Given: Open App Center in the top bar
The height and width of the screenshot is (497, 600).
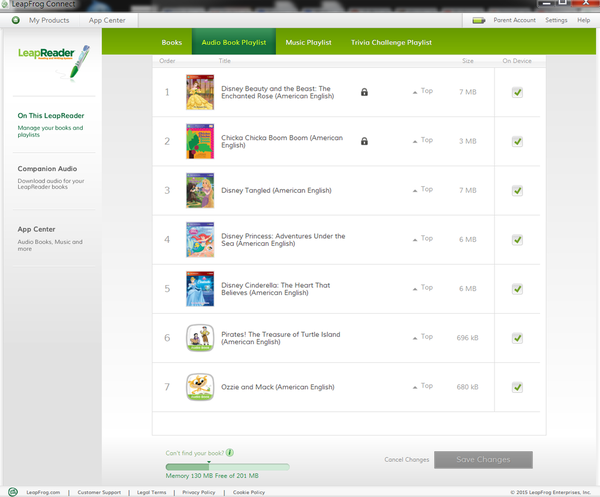Looking at the screenshot, I should (x=107, y=20).
